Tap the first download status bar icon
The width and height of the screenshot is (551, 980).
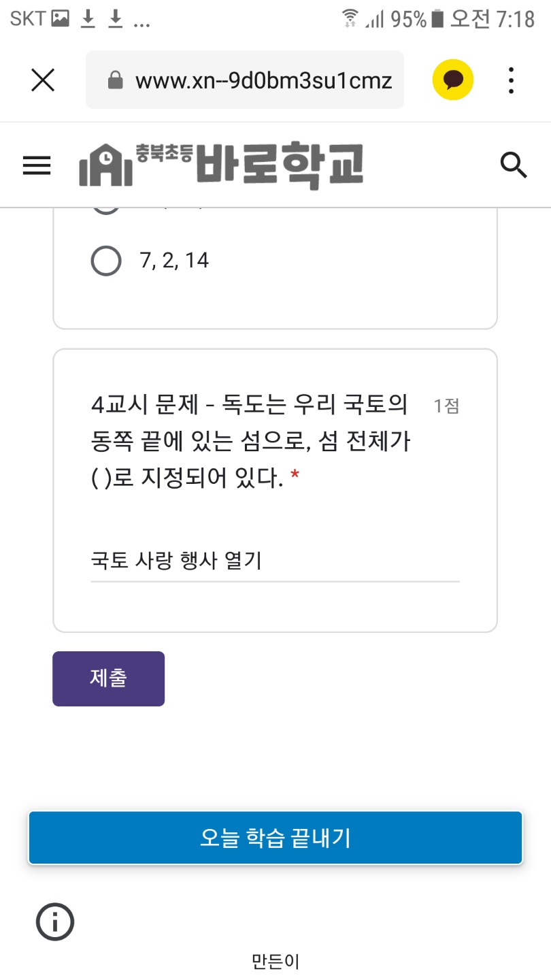[88, 20]
